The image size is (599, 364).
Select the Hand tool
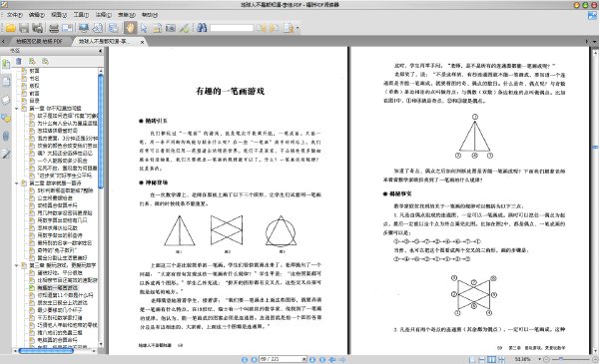coord(130,28)
